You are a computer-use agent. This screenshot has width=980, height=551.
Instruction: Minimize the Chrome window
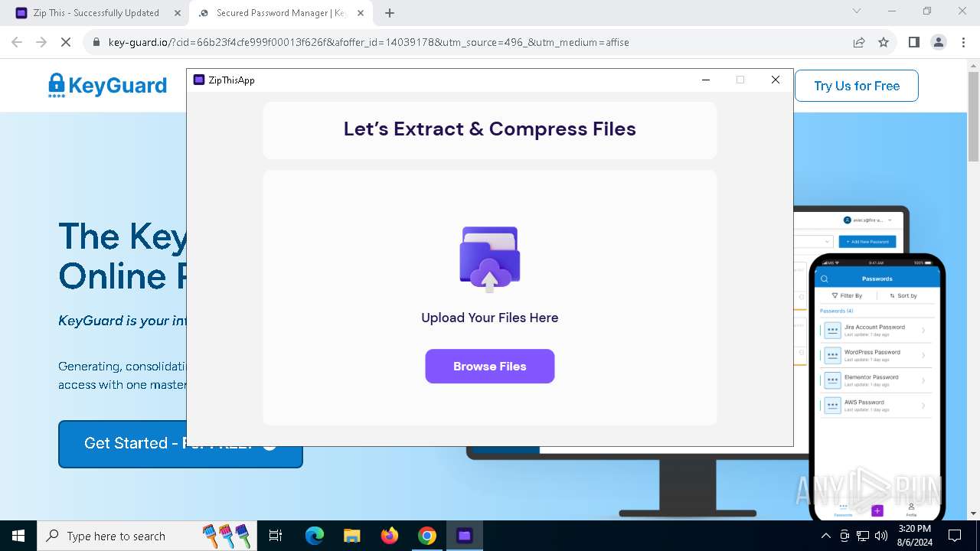point(892,11)
